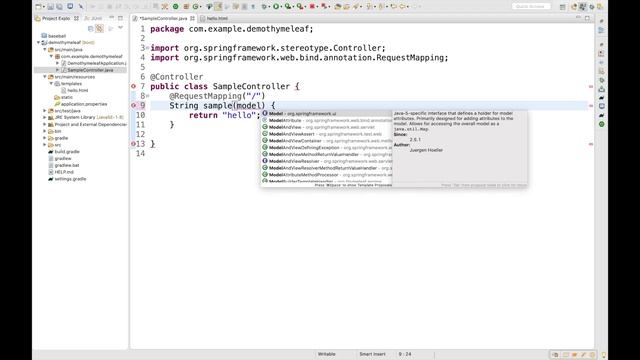Collapse the demothymeleaf project node
The image size is (640, 360).
point(38,42)
